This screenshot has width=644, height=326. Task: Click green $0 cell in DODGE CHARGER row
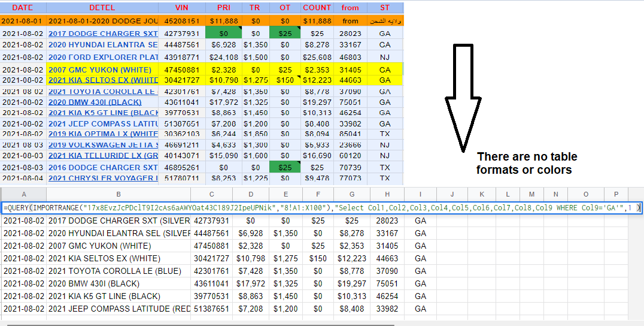(x=223, y=34)
